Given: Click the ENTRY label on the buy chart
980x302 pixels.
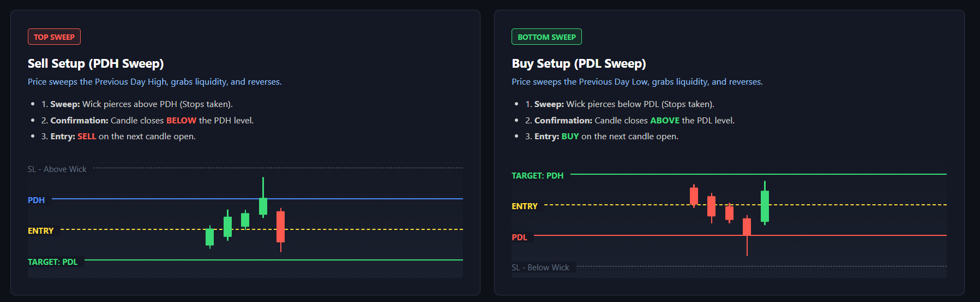Looking at the screenshot, I should 525,206.
